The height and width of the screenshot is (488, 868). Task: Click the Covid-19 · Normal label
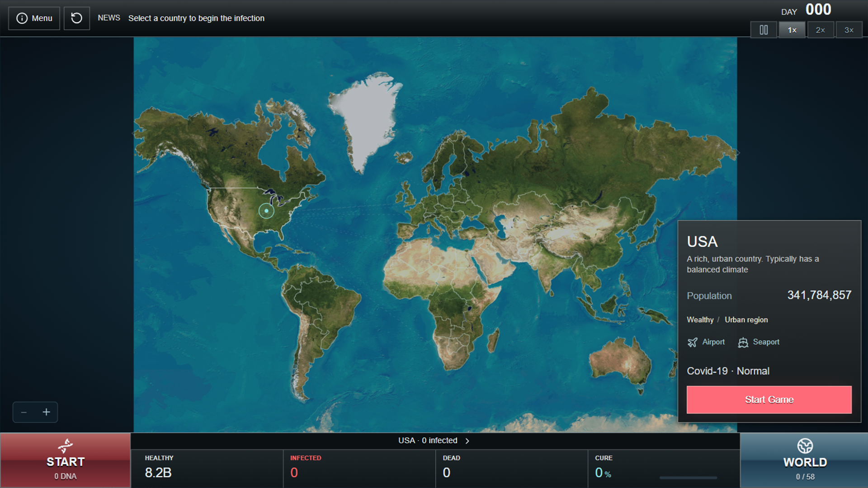pos(728,371)
